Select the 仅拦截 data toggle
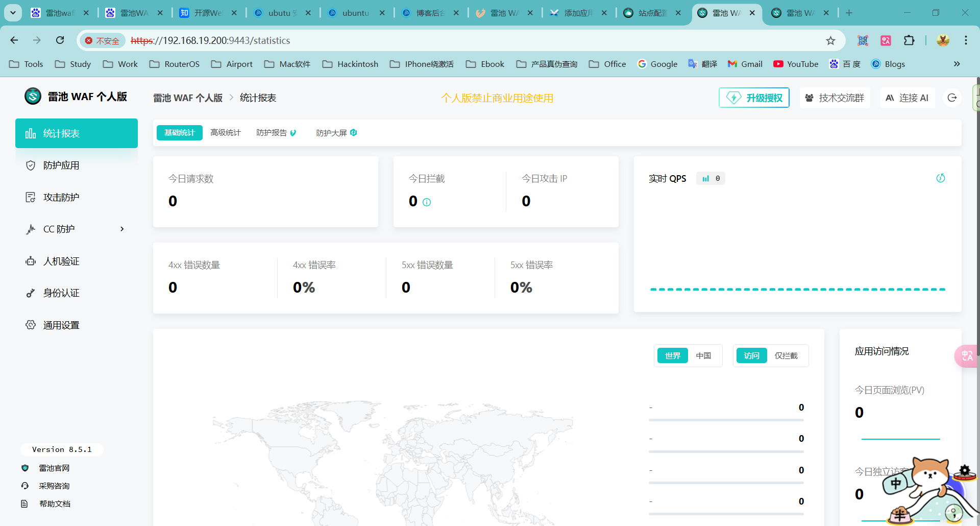 (x=786, y=355)
